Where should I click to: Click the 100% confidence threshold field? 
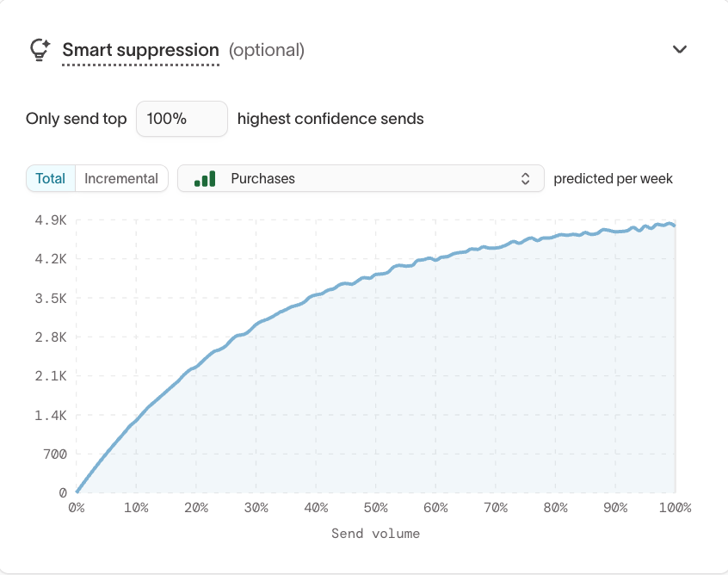pyautogui.click(x=181, y=118)
